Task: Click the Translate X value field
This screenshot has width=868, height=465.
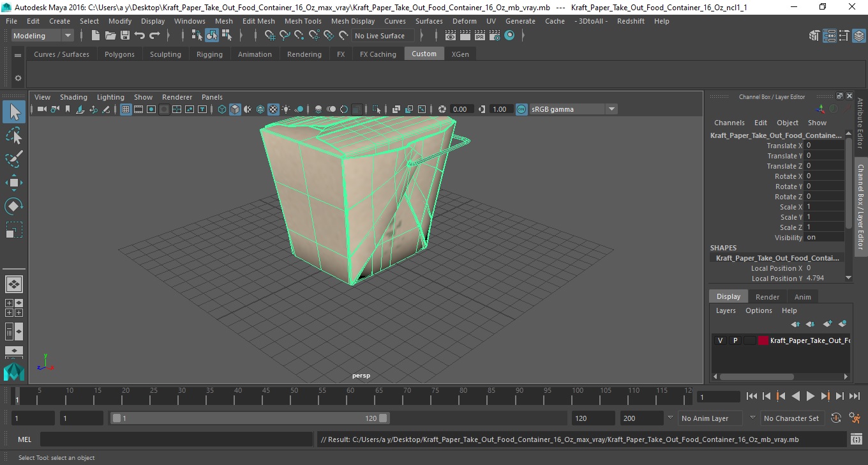Action: point(824,146)
